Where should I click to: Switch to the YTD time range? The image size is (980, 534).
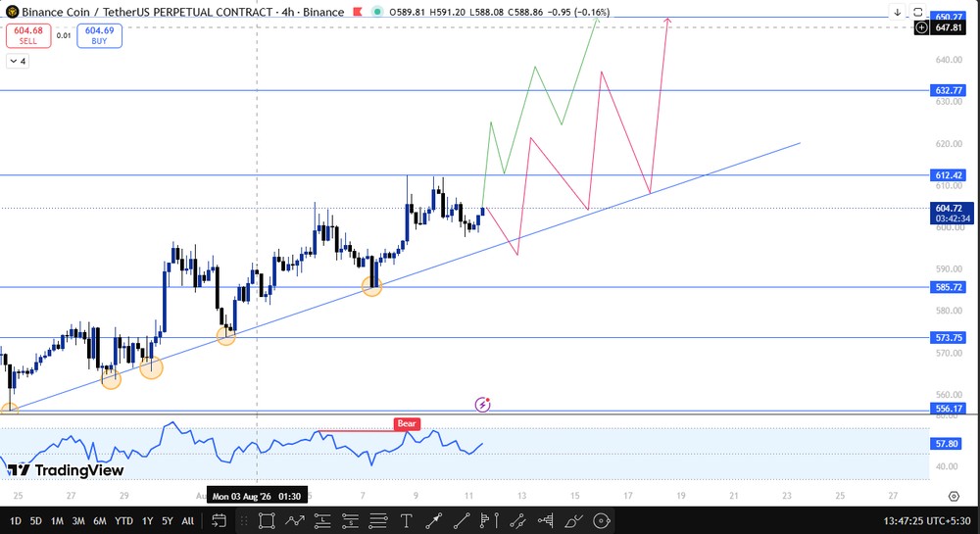tap(123, 520)
